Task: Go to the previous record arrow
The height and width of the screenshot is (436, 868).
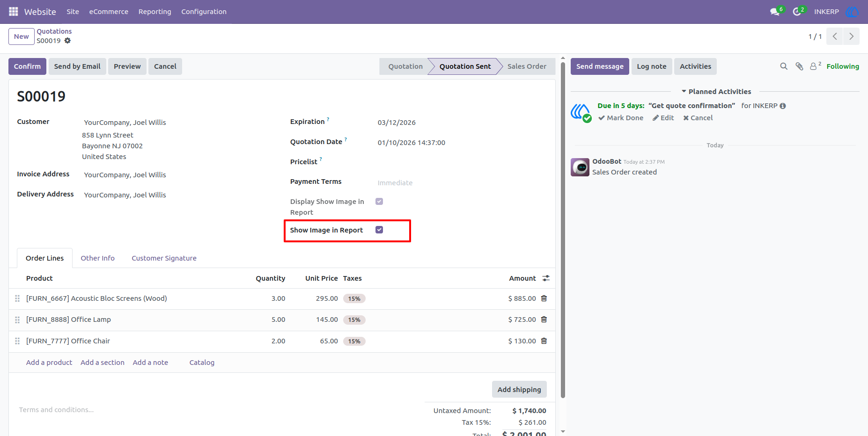Action: [834, 36]
